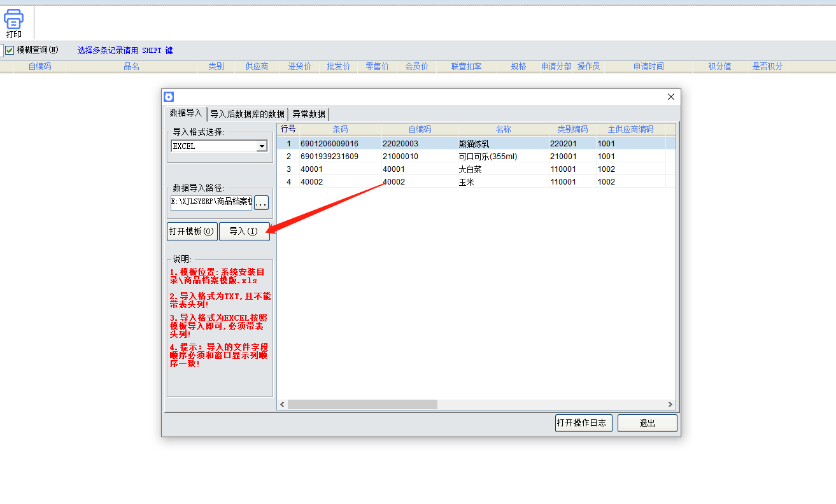
Task: Click the 220201 category code cell
Action: click(572, 144)
